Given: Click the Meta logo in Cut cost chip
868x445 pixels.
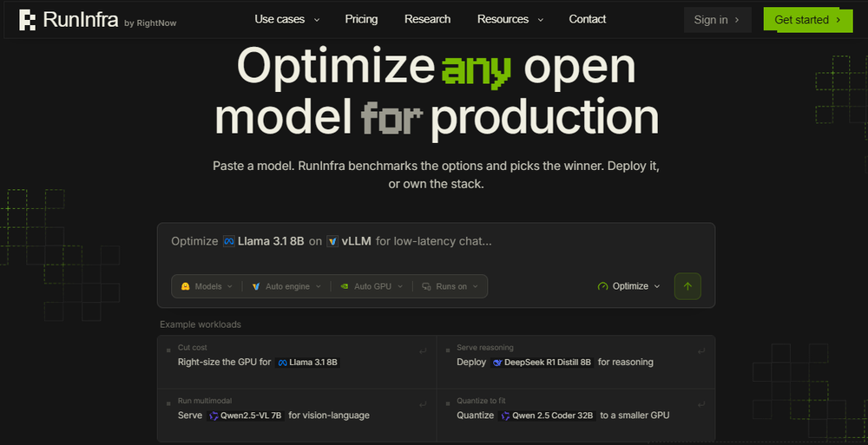Looking at the screenshot, I should pos(282,363).
